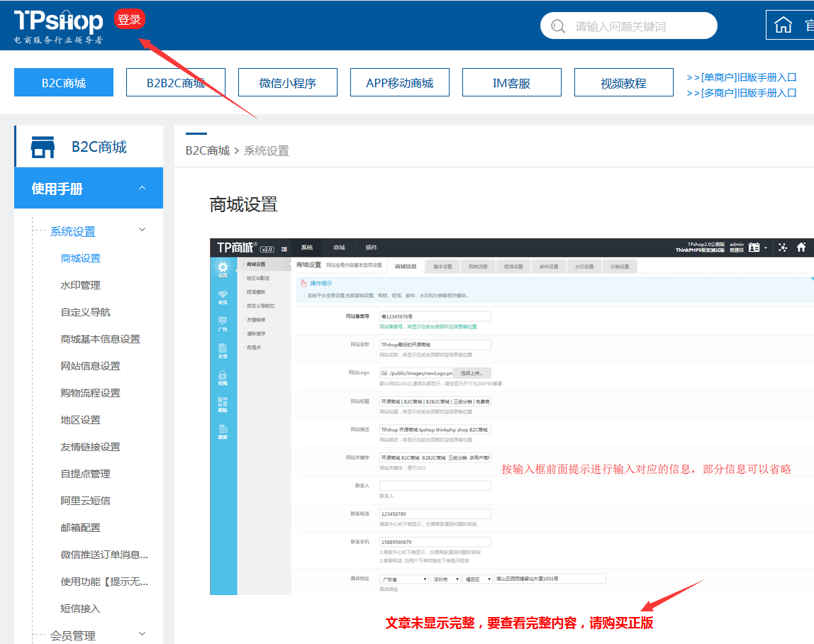Open the 视频教程 tab
The image size is (814, 644).
[x=624, y=83]
